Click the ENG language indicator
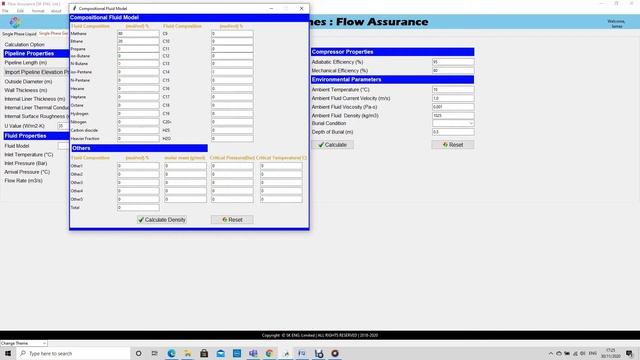This screenshot has width=640, height=360. tap(593, 353)
